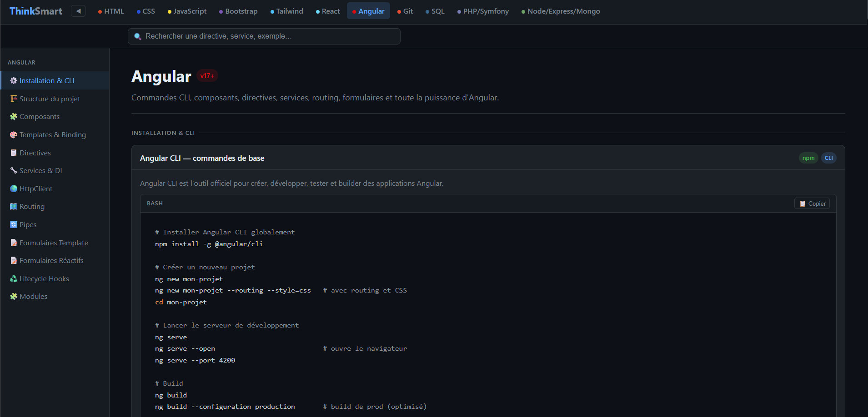This screenshot has height=417, width=868.
Task: Click the Formulaires Template document icon
Action: pos(14,243)
